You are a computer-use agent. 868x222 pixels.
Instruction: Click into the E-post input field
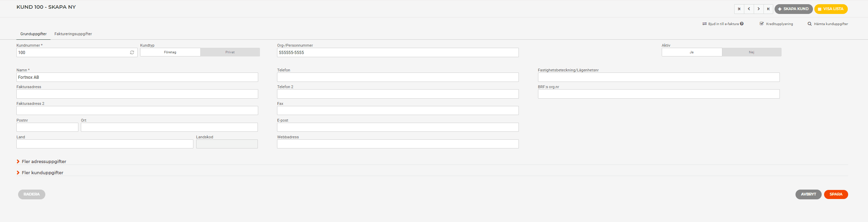pos(398,127)
